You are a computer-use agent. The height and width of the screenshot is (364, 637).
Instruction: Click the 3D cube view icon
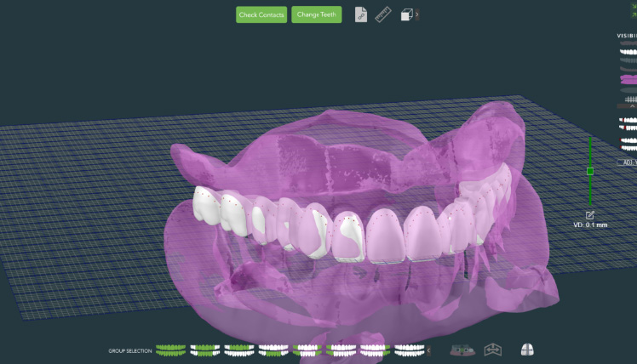pyautogui.click(x=407, y=14)
